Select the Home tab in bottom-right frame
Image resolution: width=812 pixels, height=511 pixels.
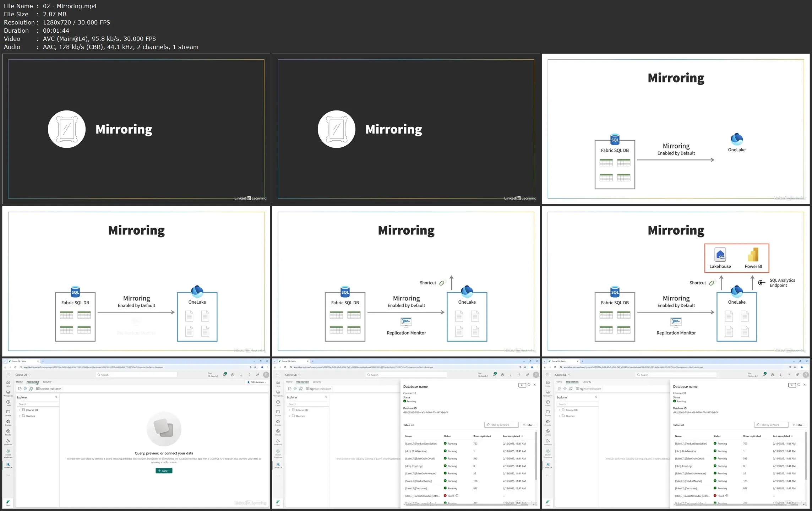tap(559, 382)
